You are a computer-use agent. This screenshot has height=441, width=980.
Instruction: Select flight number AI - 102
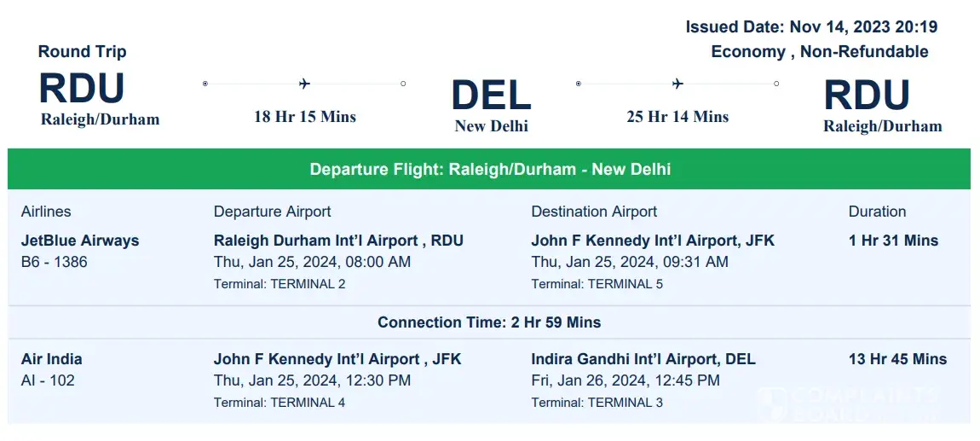pos(48,380)
